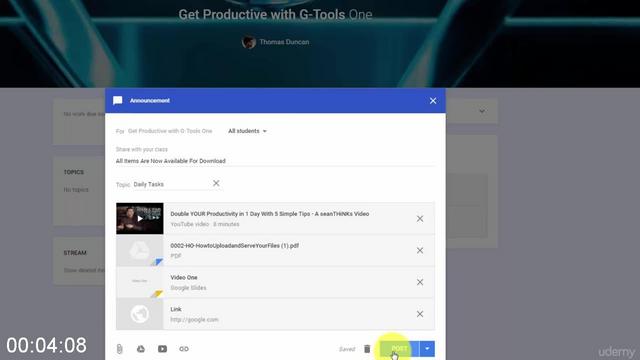
Task: Click the Daily Tasks topic field
Action: (x=171, y=184)
